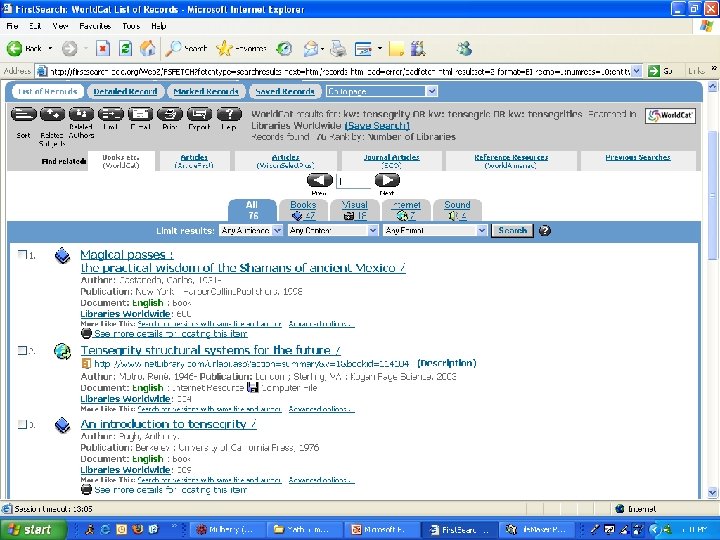Click the IE History icon

click(284, 48)
